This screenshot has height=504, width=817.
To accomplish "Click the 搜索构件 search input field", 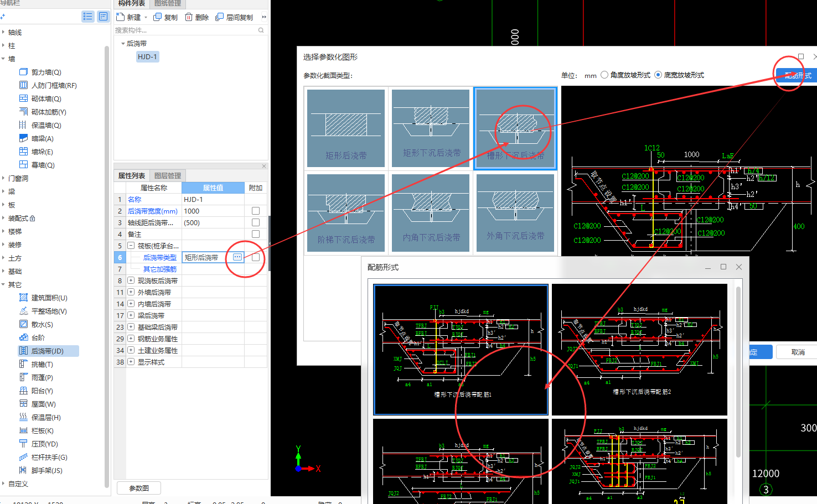I will coord(185,30).
